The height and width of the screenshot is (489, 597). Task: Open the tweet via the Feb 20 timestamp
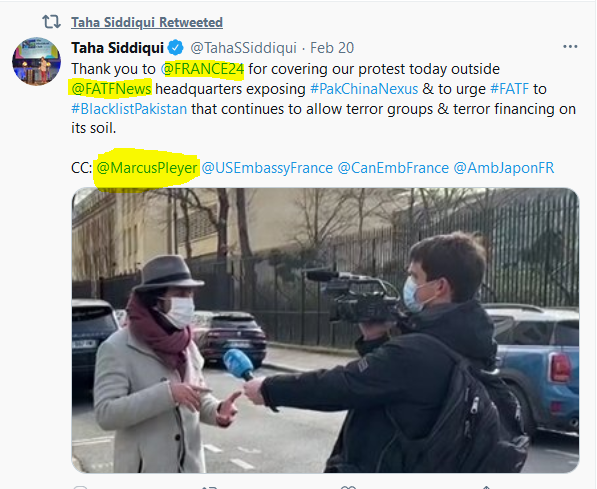click(332, 48)
